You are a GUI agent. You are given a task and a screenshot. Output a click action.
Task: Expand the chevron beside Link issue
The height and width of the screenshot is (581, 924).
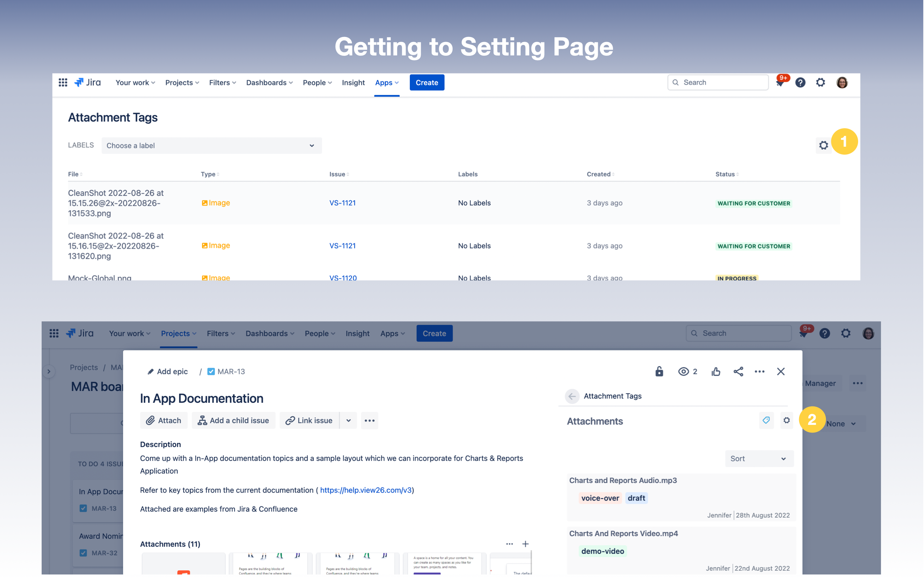(x=348, y=421)
